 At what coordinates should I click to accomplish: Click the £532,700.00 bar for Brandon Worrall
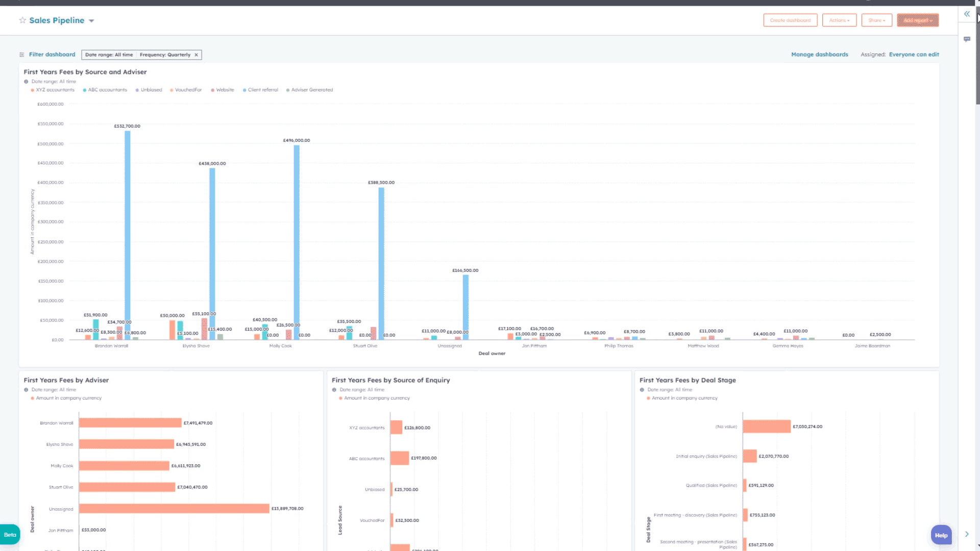pos(128,235)
